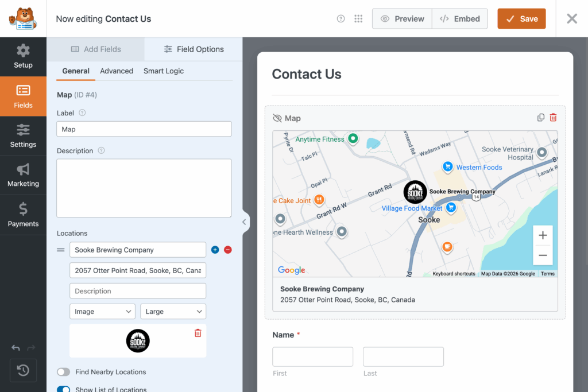588x392 pixels.
Task: Remove location using red minus icon
Action: (228, 250)
